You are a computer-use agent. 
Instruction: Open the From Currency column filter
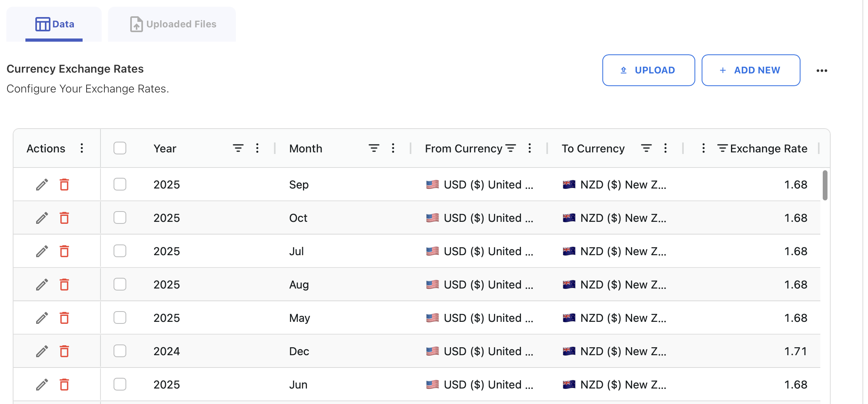coord(511,148)
